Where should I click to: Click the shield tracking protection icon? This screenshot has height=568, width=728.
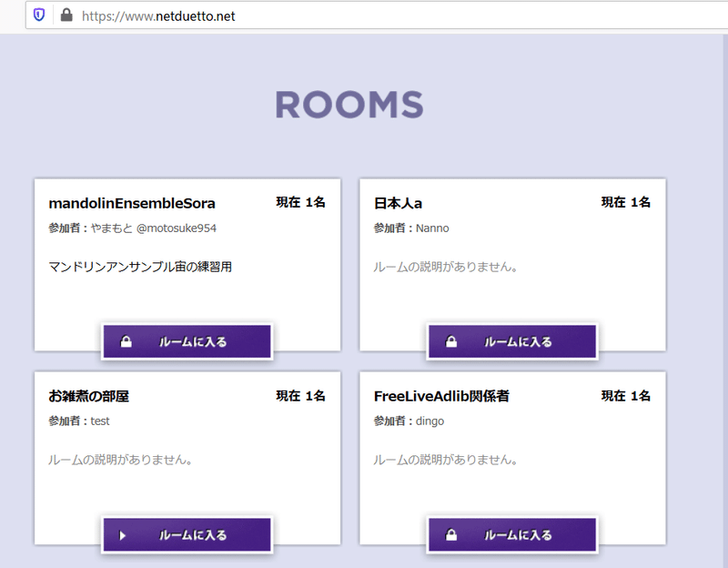click(39, 15)
